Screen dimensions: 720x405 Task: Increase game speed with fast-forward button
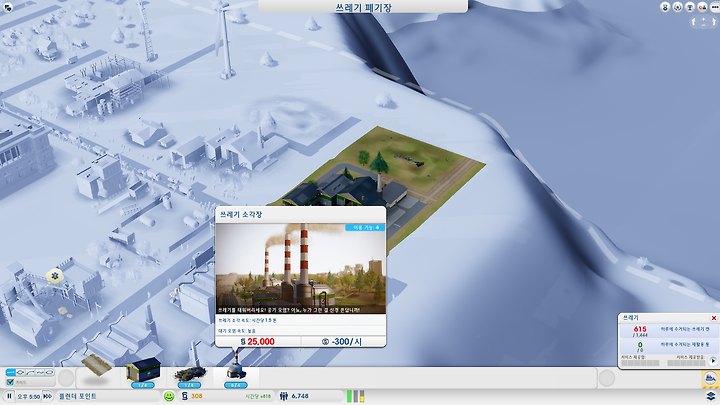click(48, 396)
